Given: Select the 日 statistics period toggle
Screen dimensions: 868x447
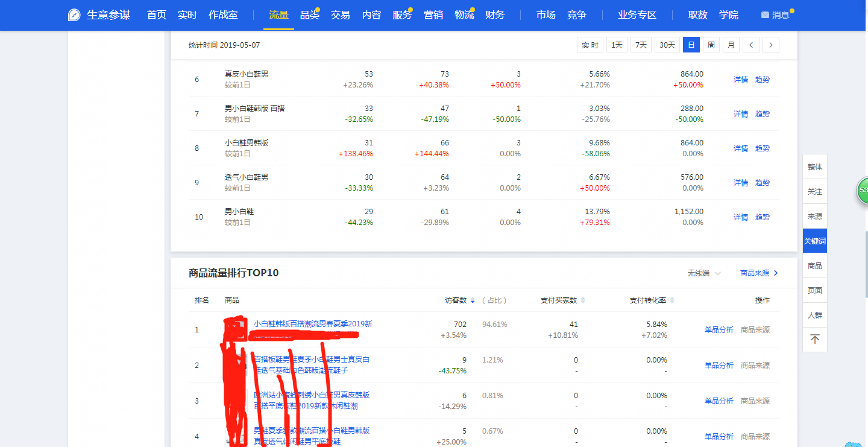Looking at the screenshot, I should tap(691, 44).
